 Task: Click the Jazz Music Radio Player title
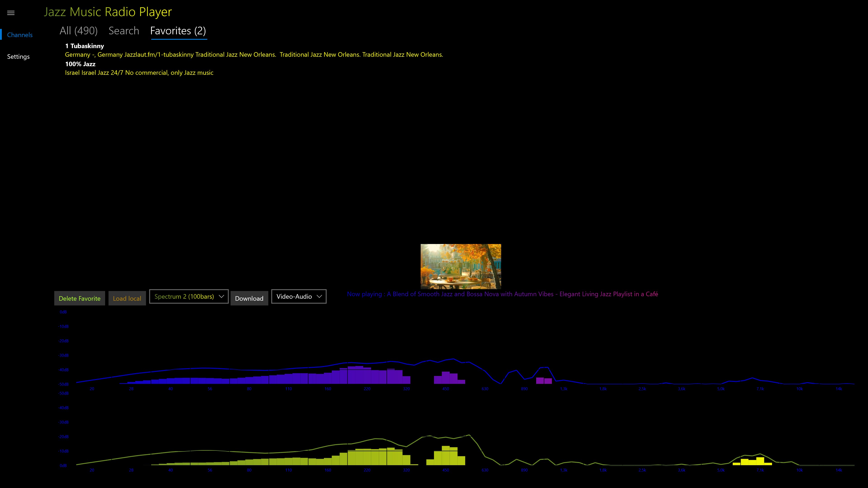click(x=108, y=12)
